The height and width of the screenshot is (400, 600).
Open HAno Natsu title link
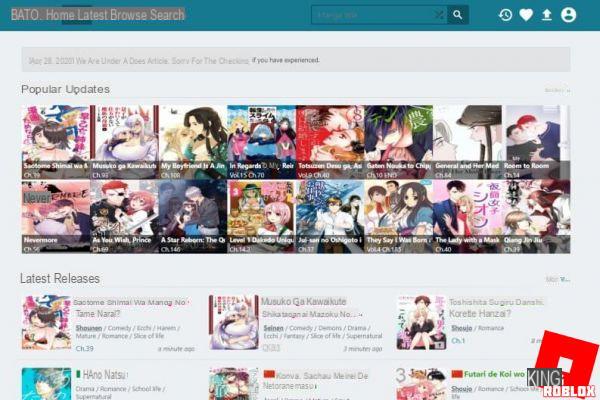click(x=104, y=375)
